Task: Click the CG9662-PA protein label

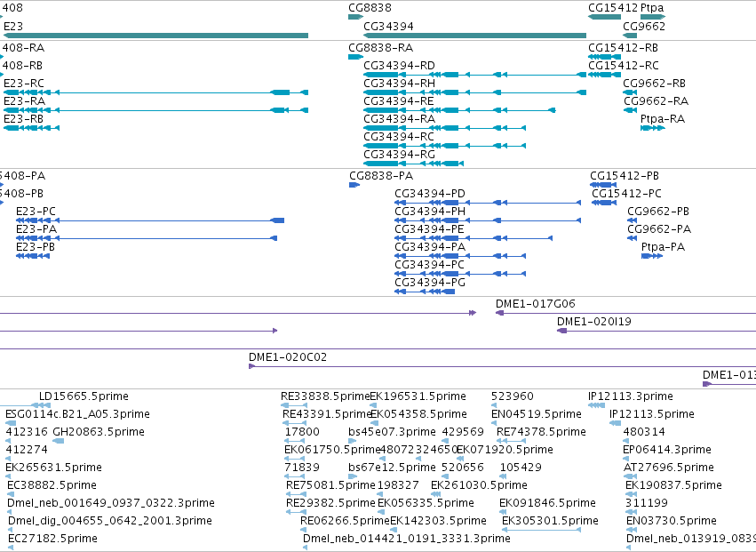Action: [x=659, y=229]
